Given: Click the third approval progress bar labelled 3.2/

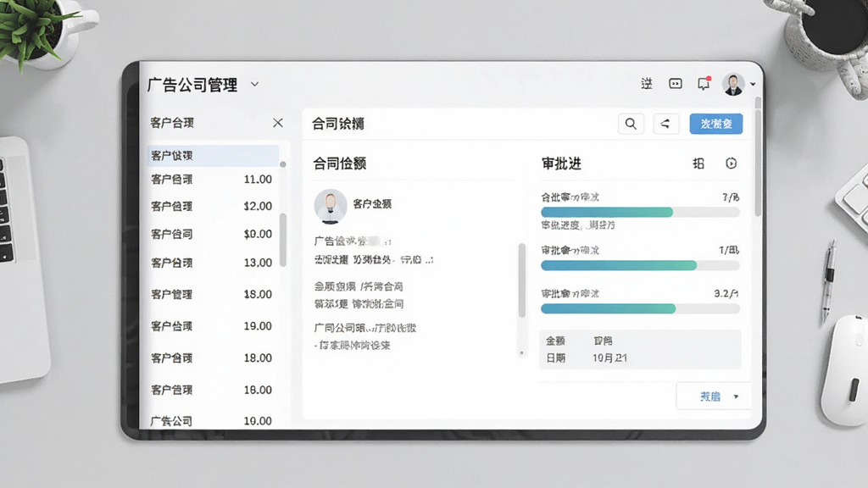Looking at the screenshot, I should coord(640,308).
